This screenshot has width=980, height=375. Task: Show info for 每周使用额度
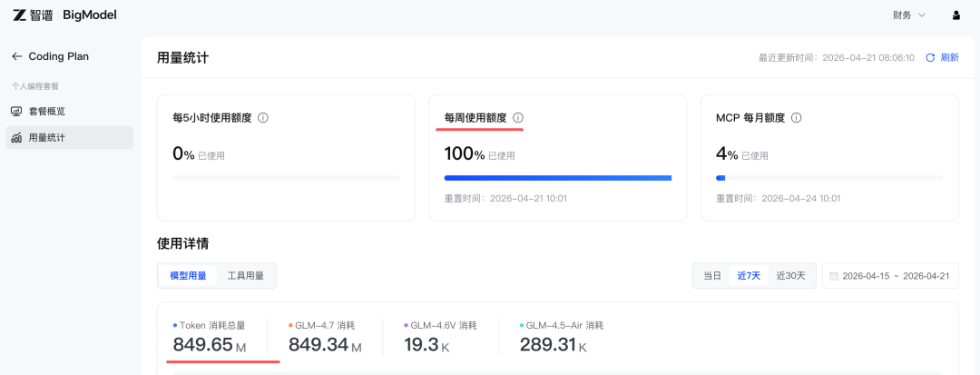click(518, 117)
